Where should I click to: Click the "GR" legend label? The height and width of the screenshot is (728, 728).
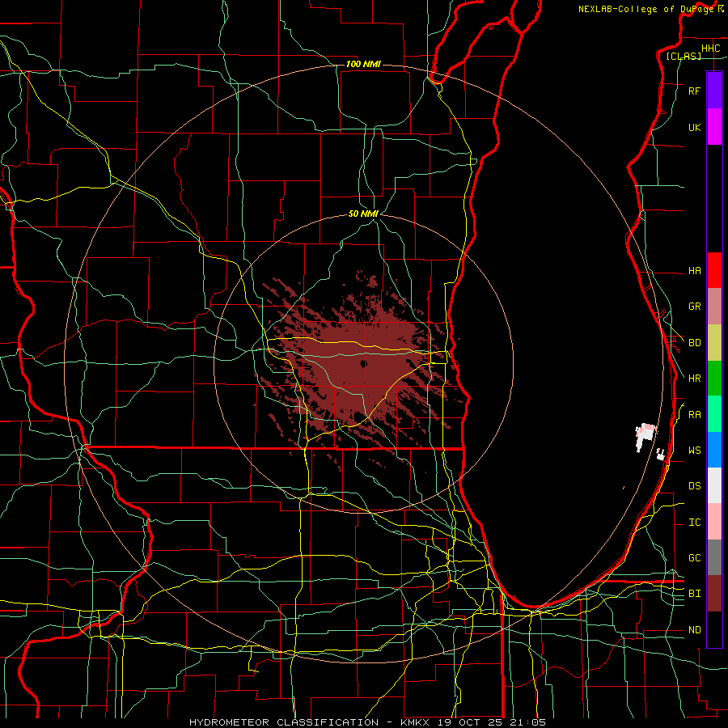[694, 307]
